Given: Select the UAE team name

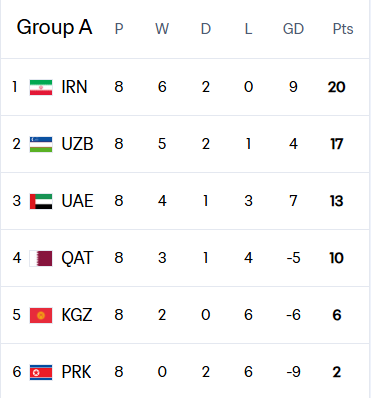Looking at the screenshot, I should [x=77, y=201].
